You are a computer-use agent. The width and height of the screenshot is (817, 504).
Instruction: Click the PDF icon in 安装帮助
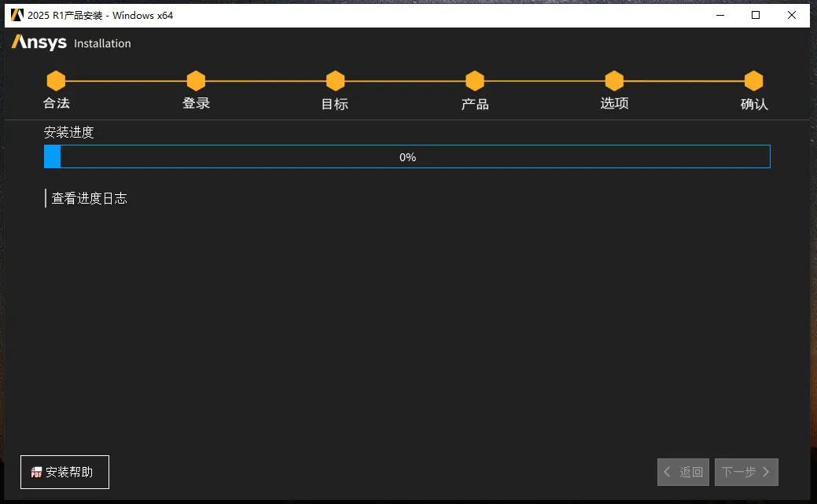[x=36, y=473]
